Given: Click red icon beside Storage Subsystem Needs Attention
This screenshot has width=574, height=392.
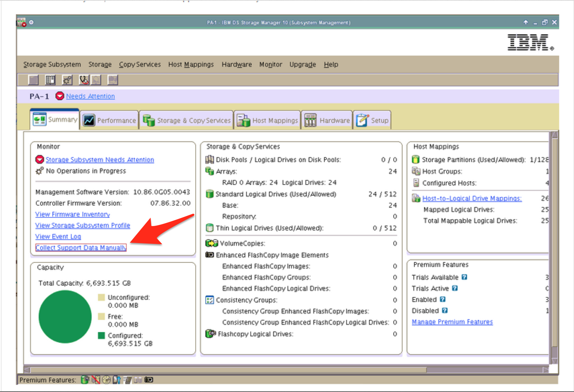Looking at the screenshot, I should (40, 159).
